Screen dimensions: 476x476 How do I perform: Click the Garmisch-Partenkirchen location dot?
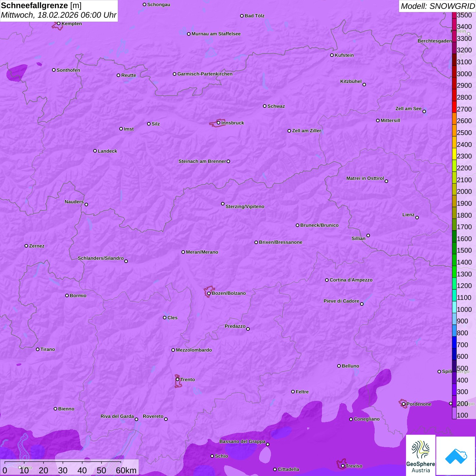(174, 74)
